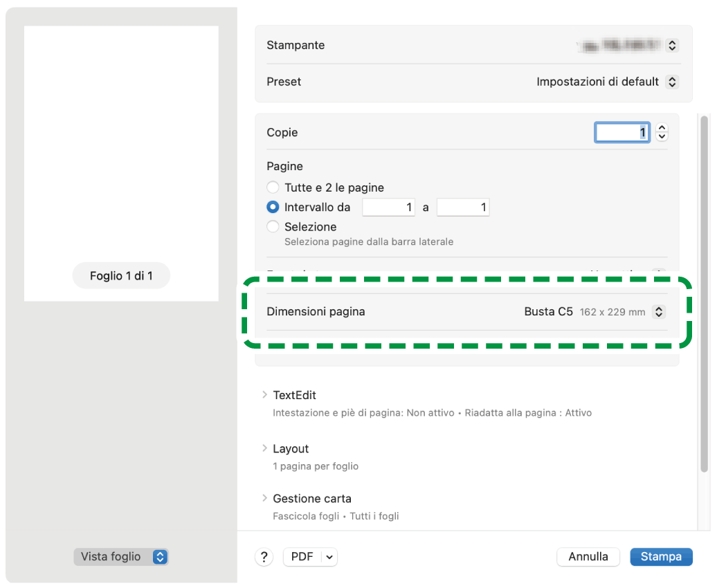Image resolution: width=717 pixels, height=588 pixels.
Task: Click the Foglio 1 di 1 label
Action: (121, 276)
